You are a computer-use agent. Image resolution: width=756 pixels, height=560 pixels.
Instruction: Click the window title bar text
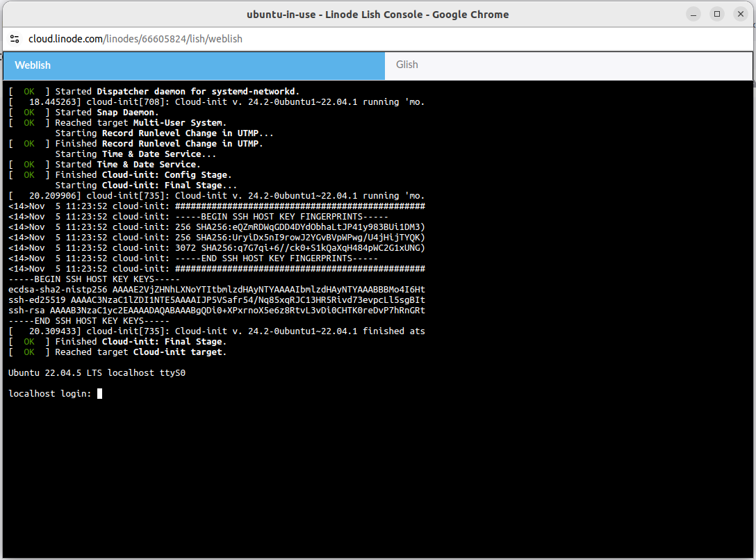(378, 14)
